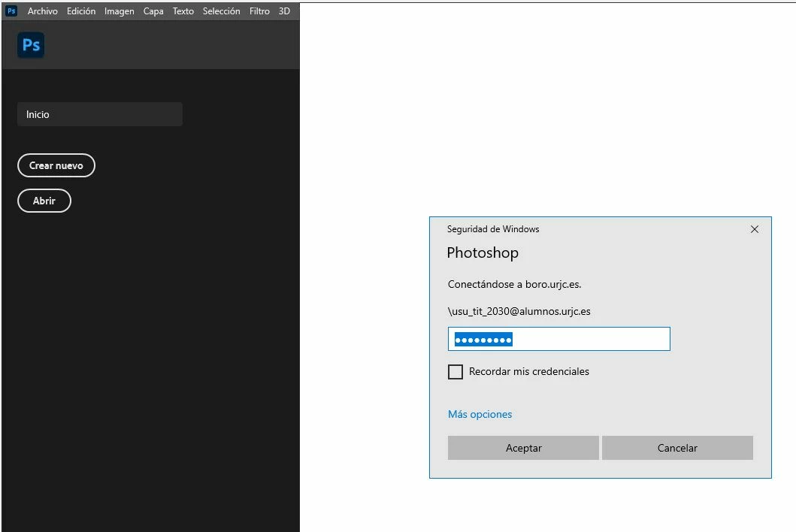Open the Texto menu
This screenshot has width=796, height=532.
click(x=183, y=11)
